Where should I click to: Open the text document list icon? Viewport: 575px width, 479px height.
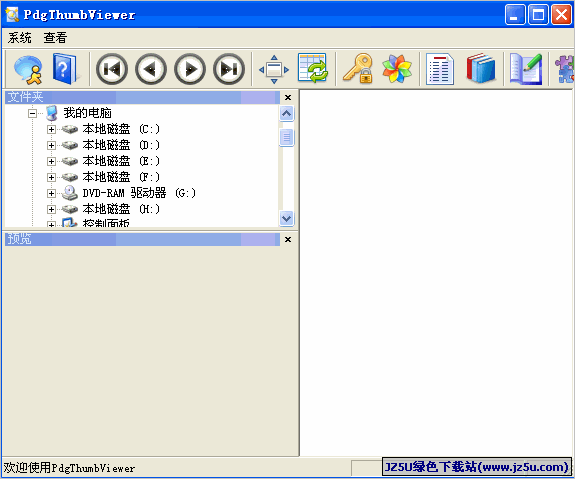(440, 69)
